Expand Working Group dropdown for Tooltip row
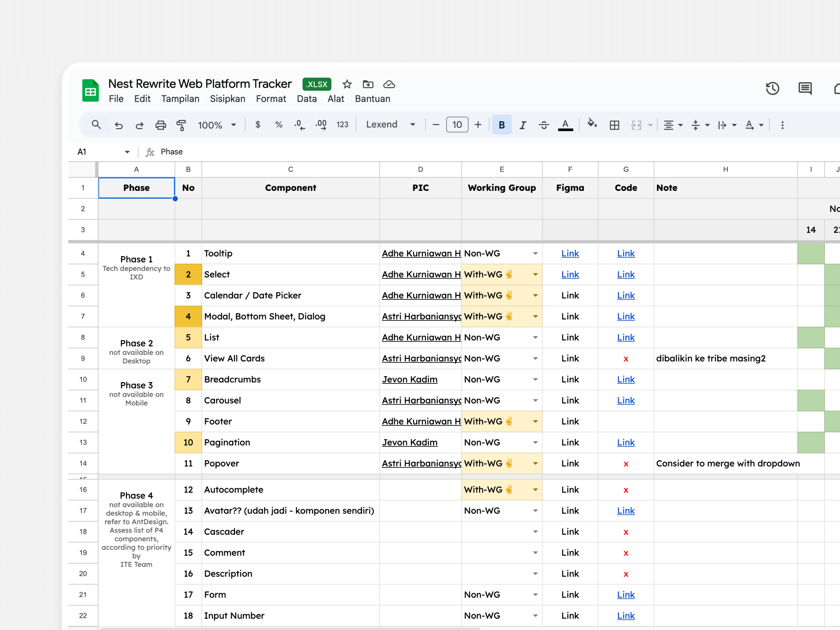 [x=535, y=254]
